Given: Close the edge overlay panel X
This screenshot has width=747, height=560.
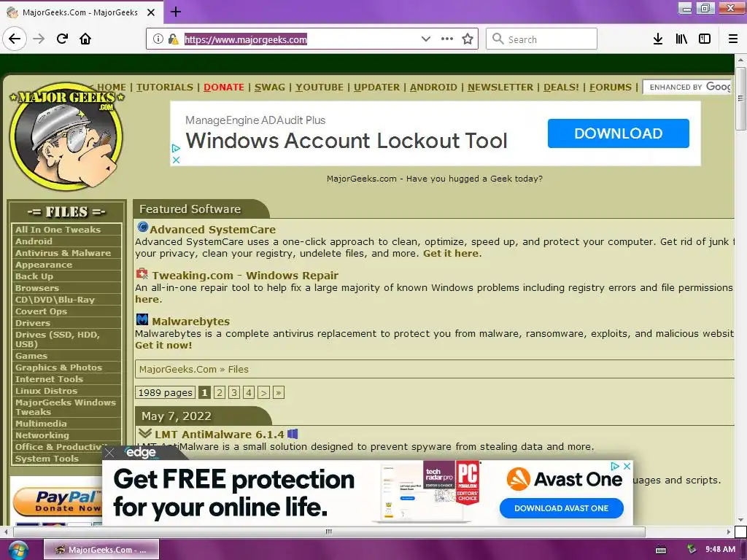Looking at the screenshot, I should tap(109, 453).
